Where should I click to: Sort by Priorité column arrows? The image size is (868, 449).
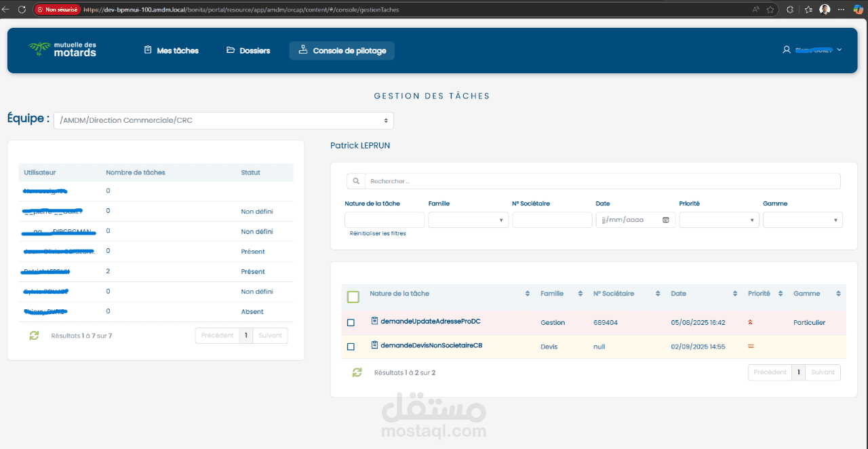[781, 294]
